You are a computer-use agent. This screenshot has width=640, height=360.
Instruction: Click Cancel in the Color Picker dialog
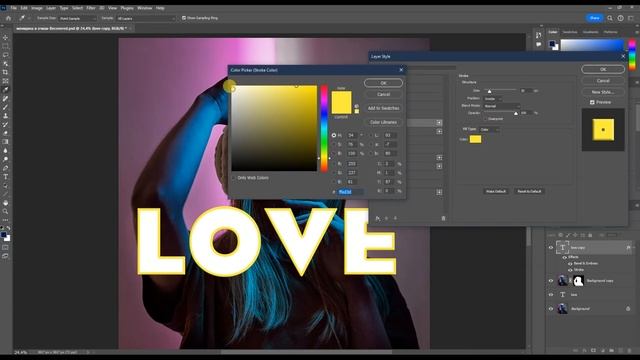click(x=383, y=94)
